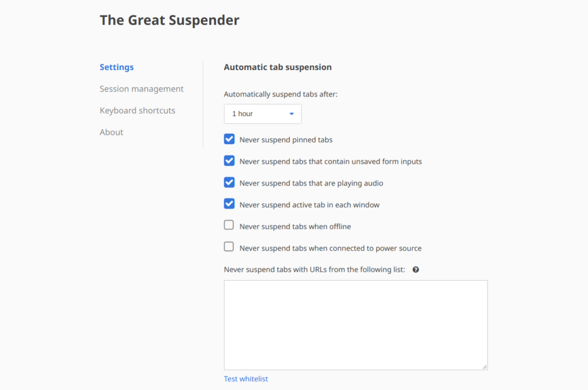Check Never suspend when connected to power source
588x390 pixels.
(229, 247)
